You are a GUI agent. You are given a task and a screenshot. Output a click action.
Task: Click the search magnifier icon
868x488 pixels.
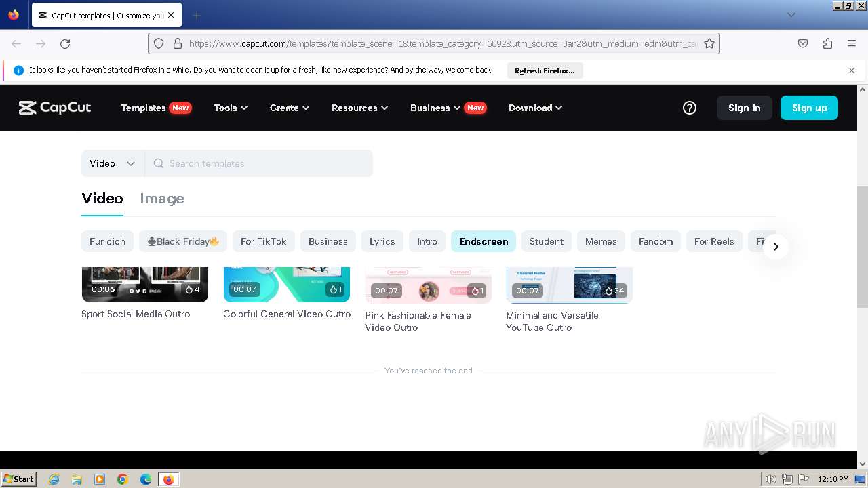159,163
